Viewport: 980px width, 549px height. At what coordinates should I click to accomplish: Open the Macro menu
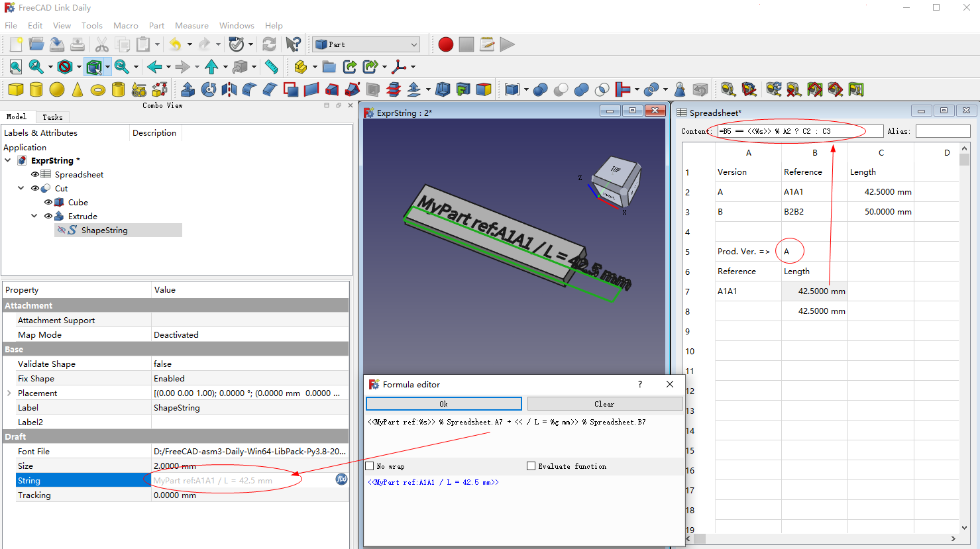(125, 25)
